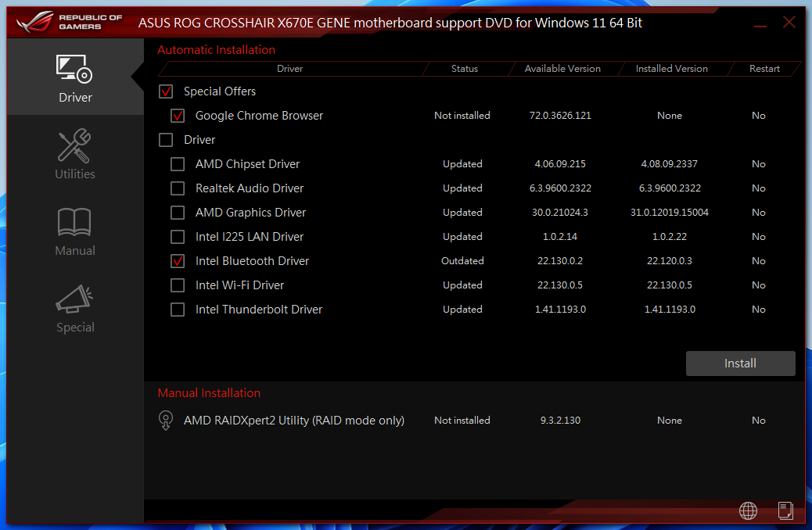Click the Intel Thunderbolt Driver label
Image resolution: width=812 pixels, height=530 pixels.
259,310
